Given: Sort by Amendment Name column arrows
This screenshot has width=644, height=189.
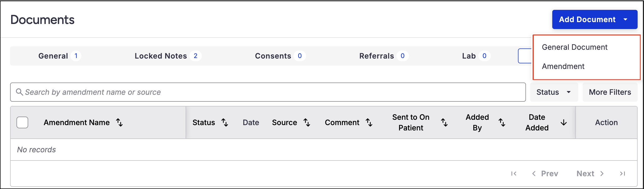Looking at the screenshot, I should (x=119, y=122).
